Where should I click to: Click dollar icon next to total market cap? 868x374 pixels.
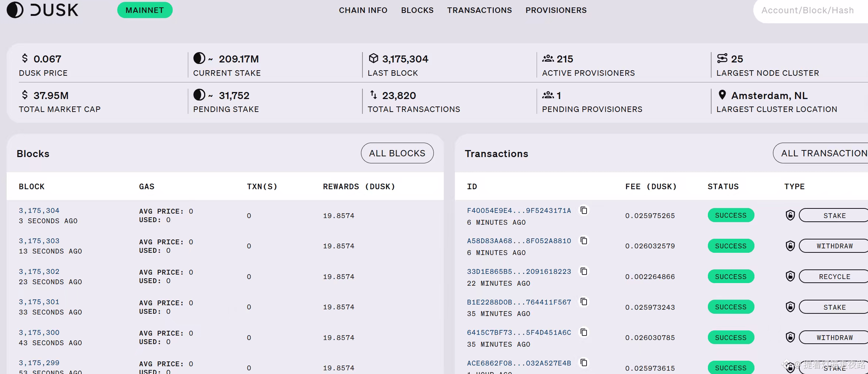click(x=25, y=95)
